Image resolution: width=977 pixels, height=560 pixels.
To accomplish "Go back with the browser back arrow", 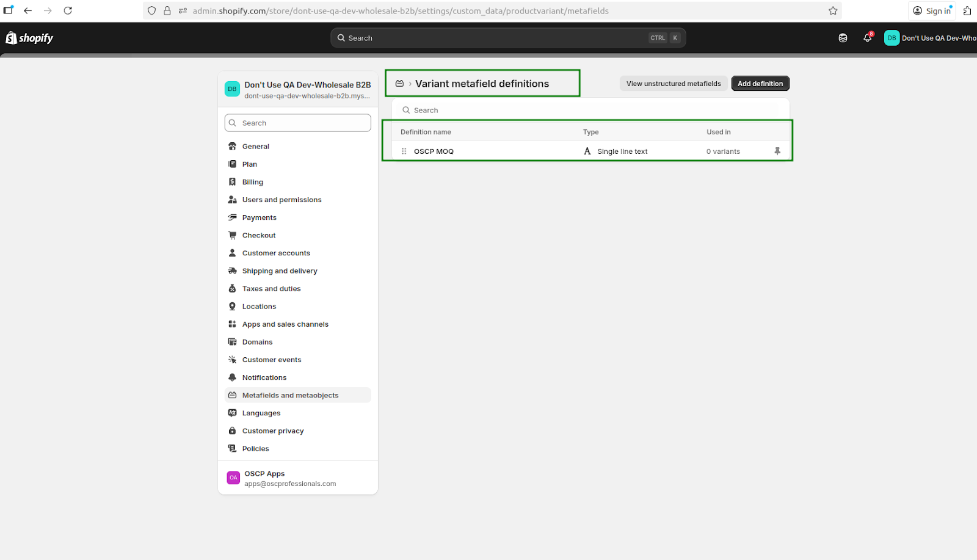I will pos(28,10).
